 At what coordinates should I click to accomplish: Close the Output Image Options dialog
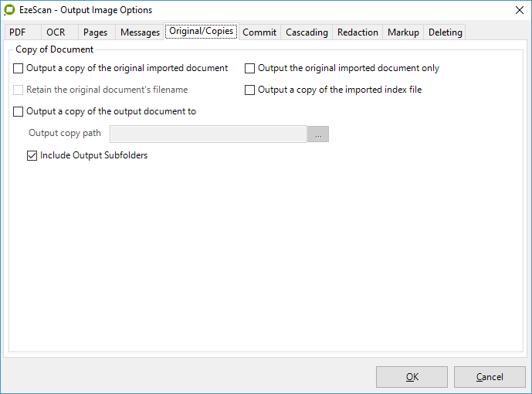click(x=517, y=10)
